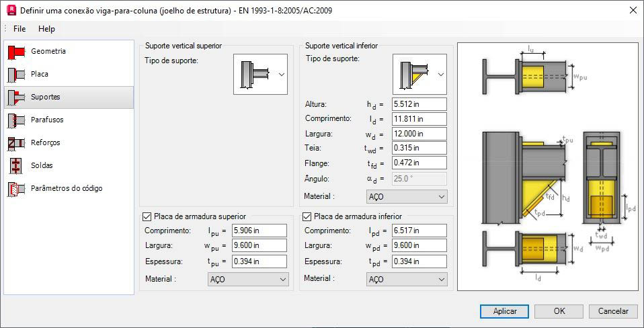Expand lower support type dropdown
This screenshot has width=644, height=328.
click(x=419, y=75)
